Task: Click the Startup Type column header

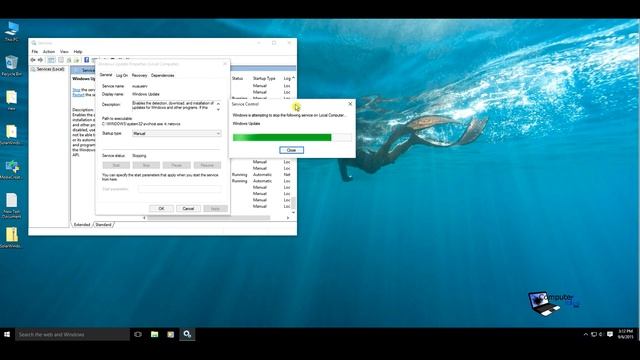Action: (x=264, y=78)
